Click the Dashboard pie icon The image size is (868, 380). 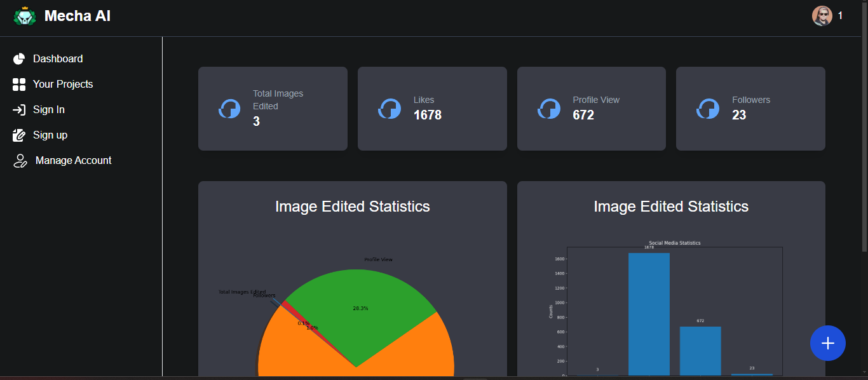pyautogui.click(x=19, y=59)
